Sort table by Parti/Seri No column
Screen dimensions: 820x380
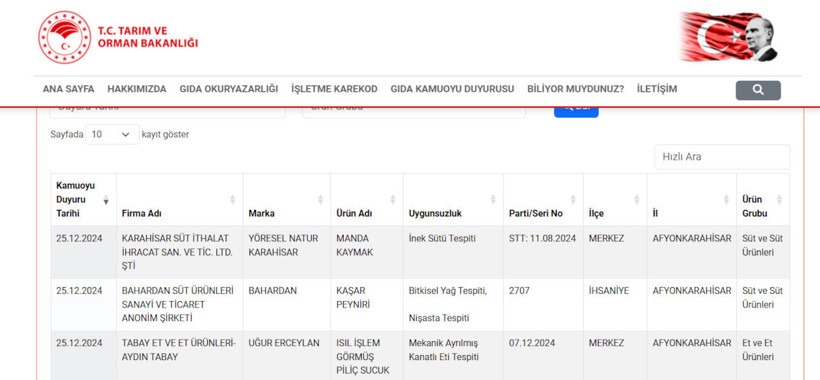tap(543, 200)
